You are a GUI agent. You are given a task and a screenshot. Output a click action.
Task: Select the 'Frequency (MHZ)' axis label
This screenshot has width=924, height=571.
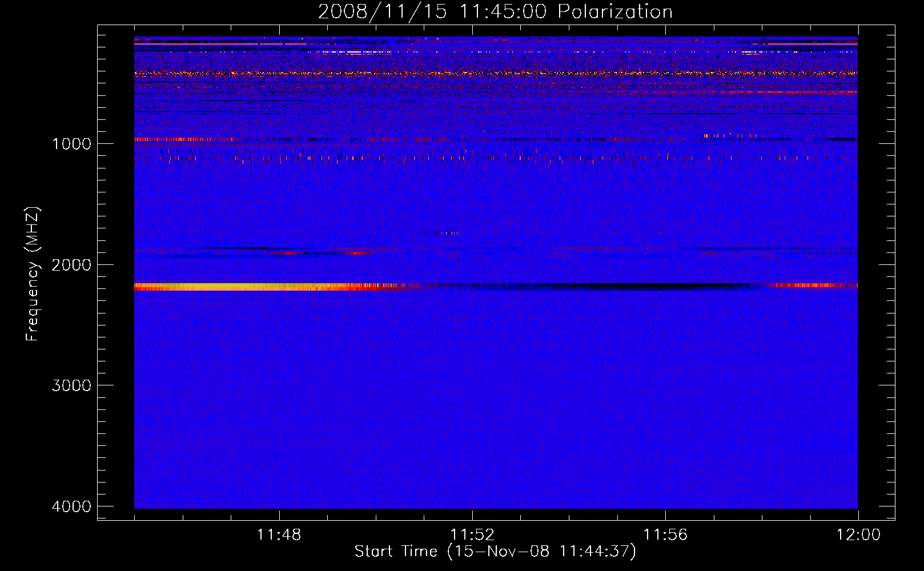point(33,274)
